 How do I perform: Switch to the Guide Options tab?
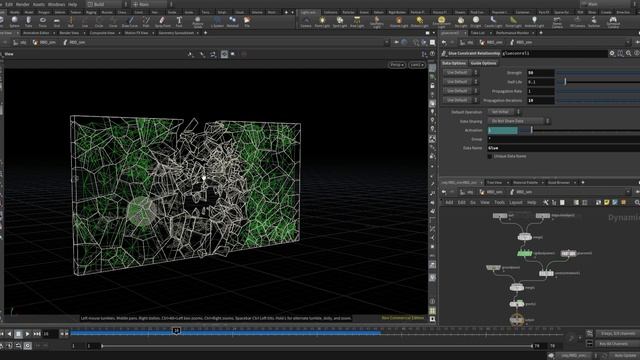483,63
